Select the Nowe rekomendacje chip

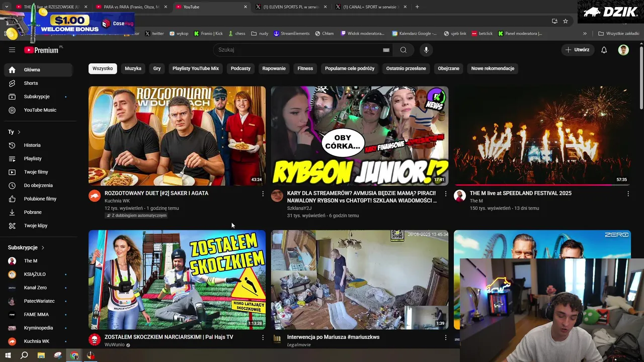493,68
